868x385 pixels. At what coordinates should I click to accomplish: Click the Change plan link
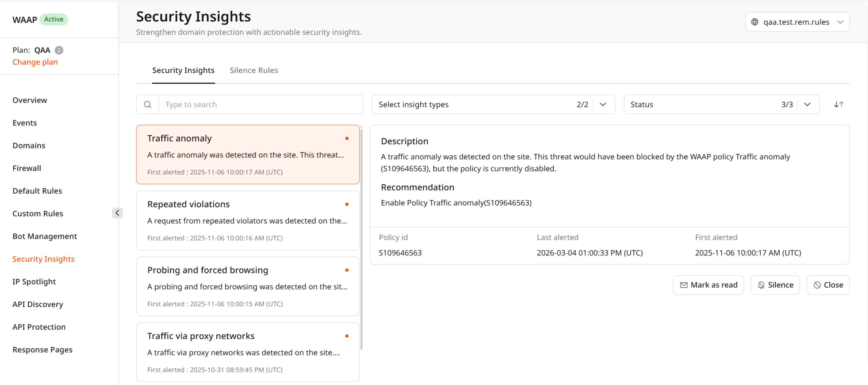tap(35, 62)
